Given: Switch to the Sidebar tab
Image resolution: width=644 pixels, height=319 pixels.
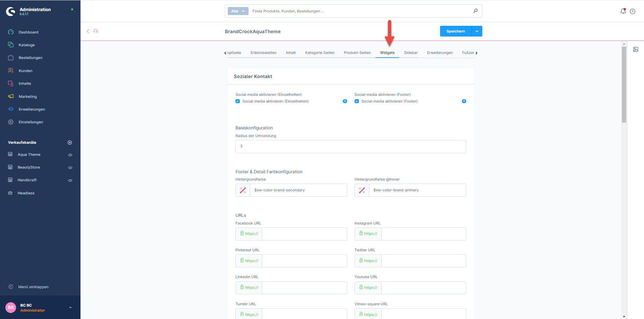Looking at the screenshot, I should 411,53.
